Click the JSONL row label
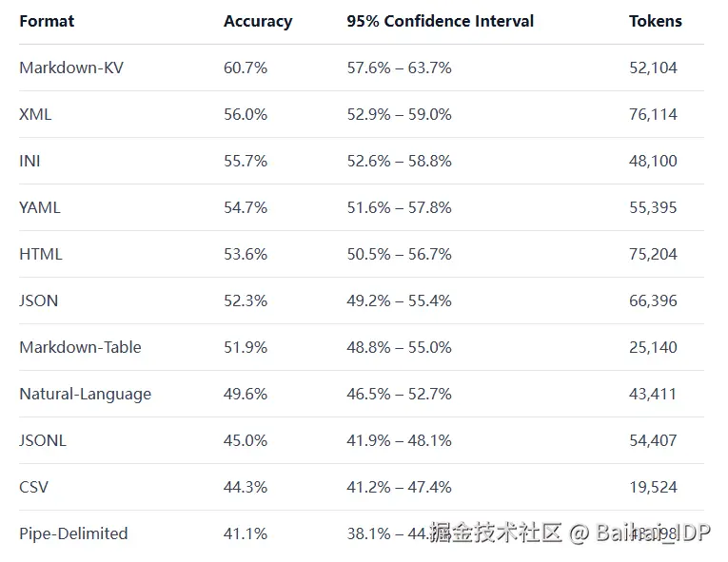 (x=43, y=440)
